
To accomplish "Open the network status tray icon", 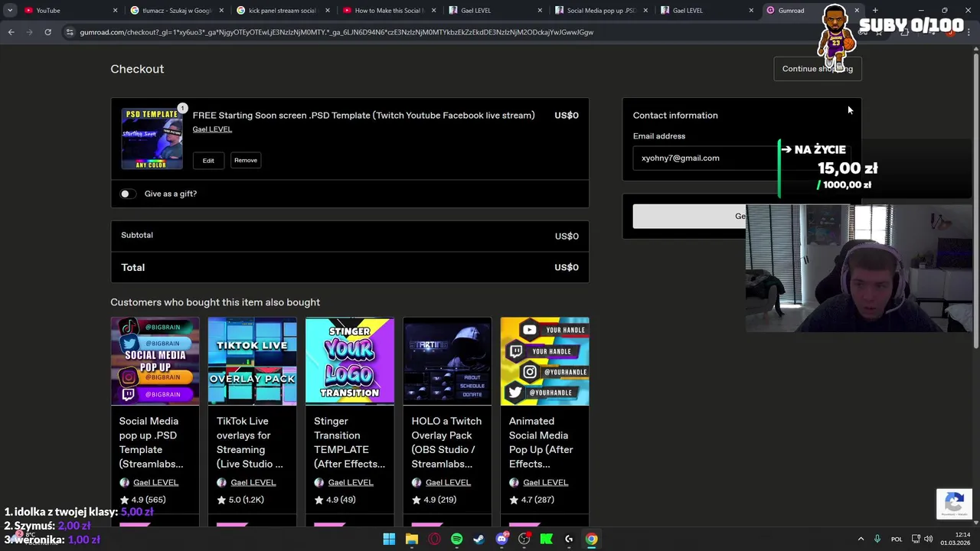I will coord(916,540).
